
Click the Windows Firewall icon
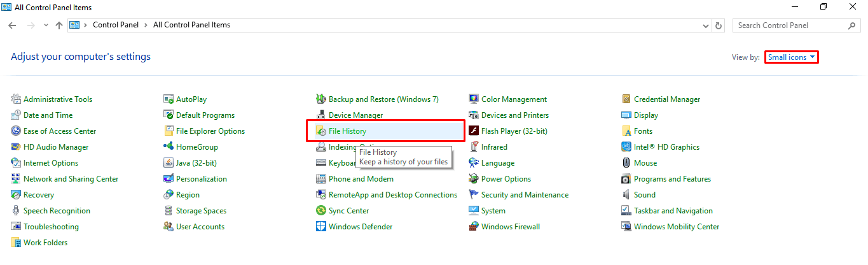click(x=474, y=227)
